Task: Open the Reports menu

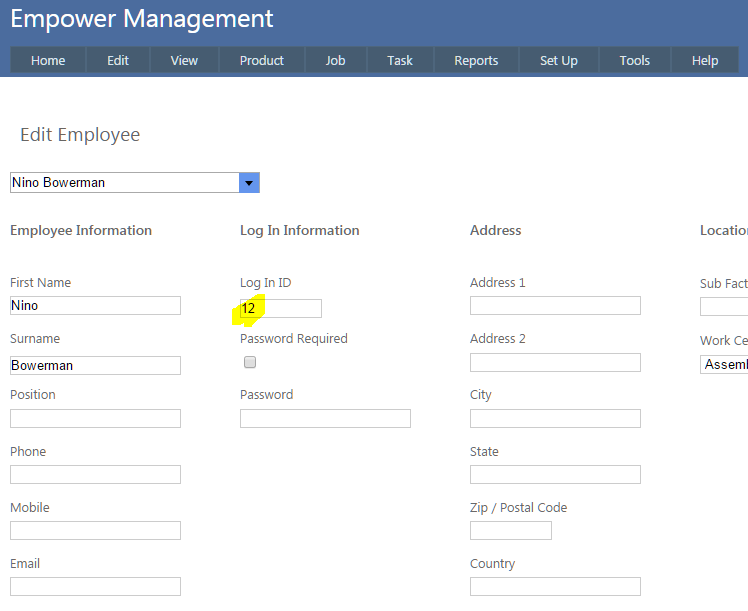Action: [476, 60]
